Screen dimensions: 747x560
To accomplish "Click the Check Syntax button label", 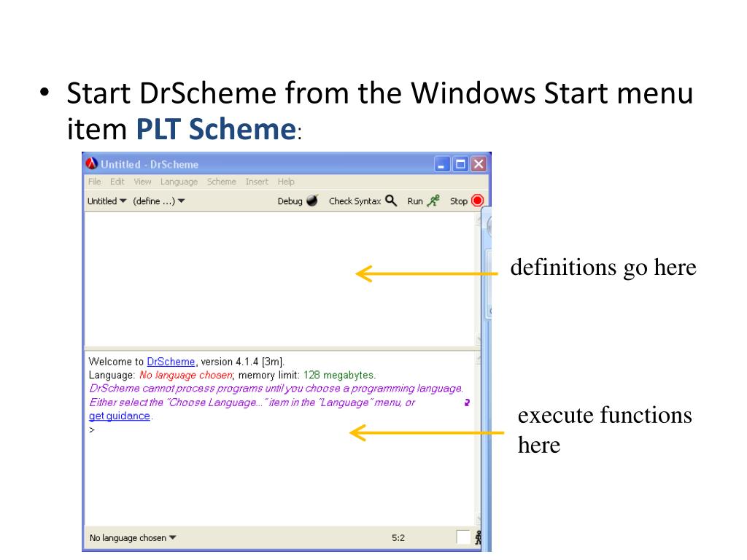I will [x=355, y=201].
